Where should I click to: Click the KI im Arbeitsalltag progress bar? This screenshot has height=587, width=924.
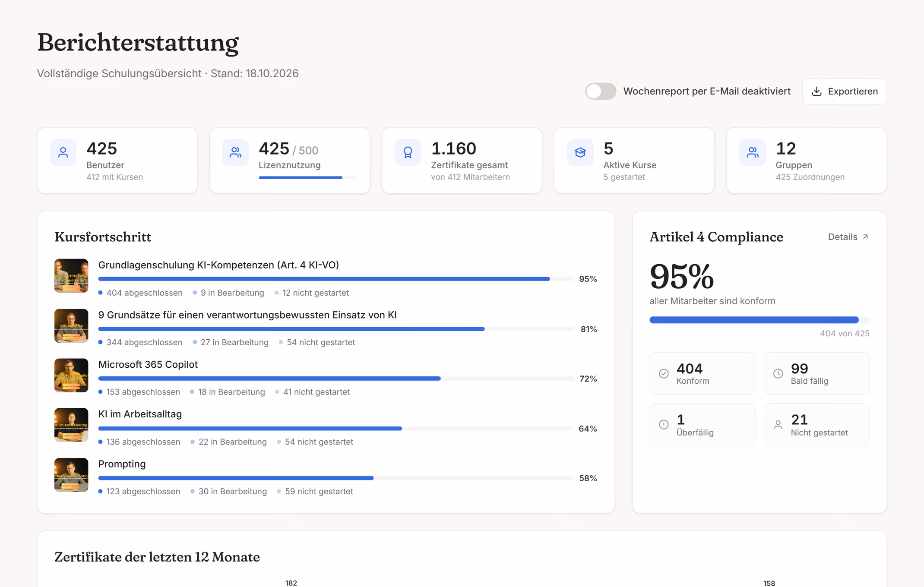point(335,429)
